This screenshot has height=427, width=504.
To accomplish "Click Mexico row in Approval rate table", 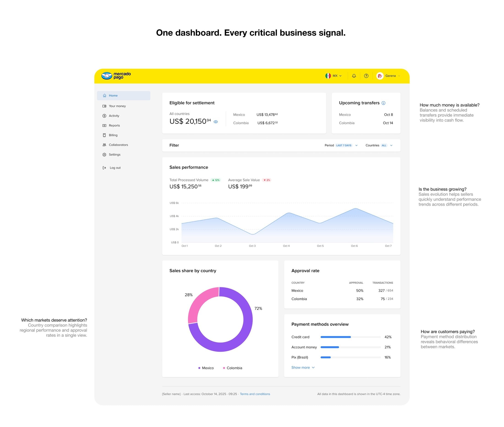I will coord(342,291).
